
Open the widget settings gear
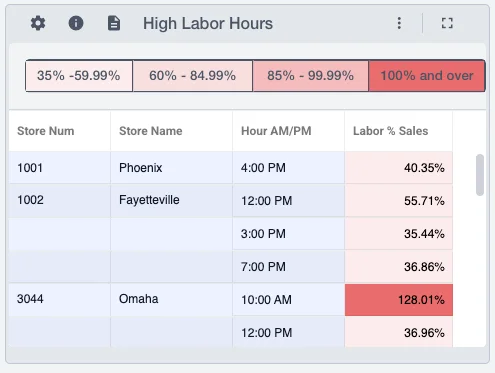38,23
